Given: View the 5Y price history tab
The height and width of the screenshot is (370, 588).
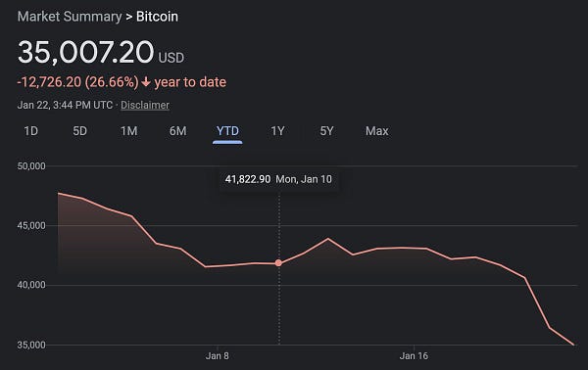Looking at the screenshot, I should 326,131.
